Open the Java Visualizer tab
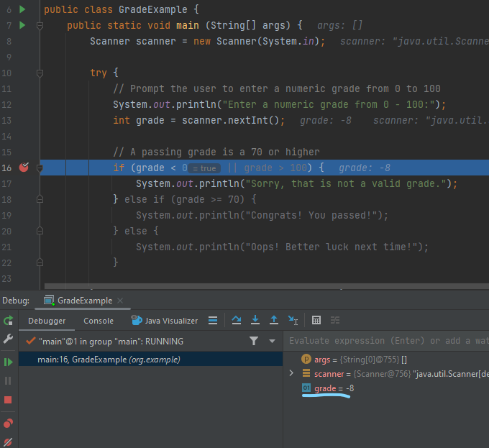The image size is (489, 448). [165, 321]
